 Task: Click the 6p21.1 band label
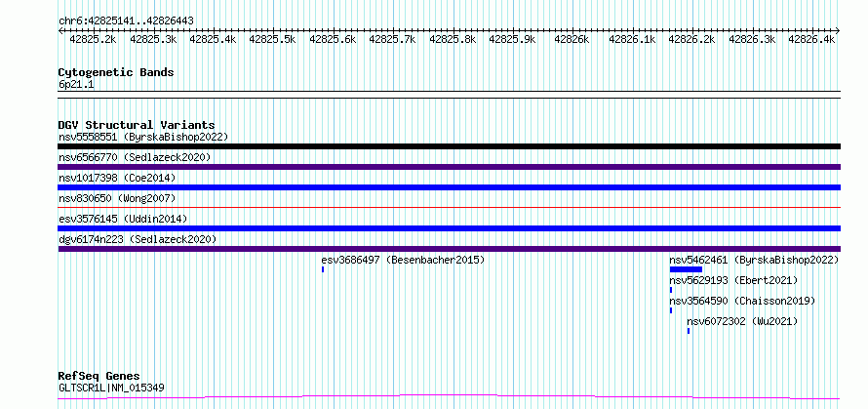[76, 84]
